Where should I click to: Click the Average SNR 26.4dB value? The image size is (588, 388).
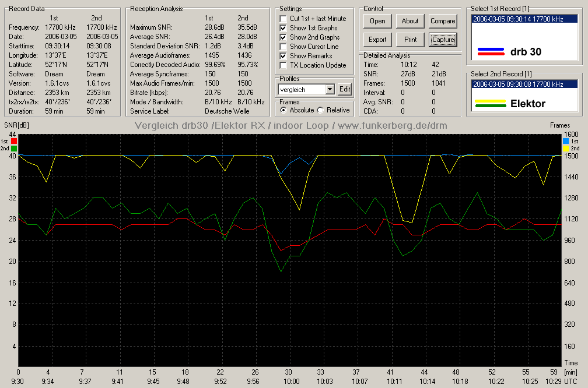tap(215, 37)
